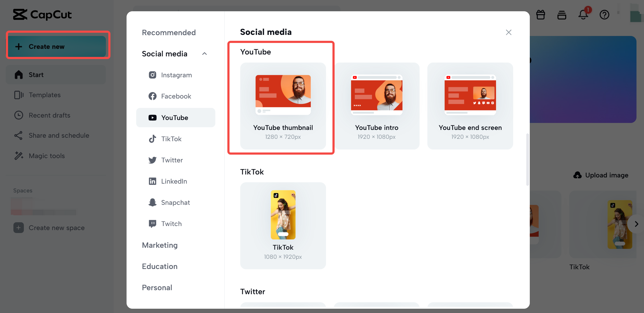The width and height of the screenshot is (644, 313).
Task: Click the Twitter bird icon
Action: tap(153, 160)
